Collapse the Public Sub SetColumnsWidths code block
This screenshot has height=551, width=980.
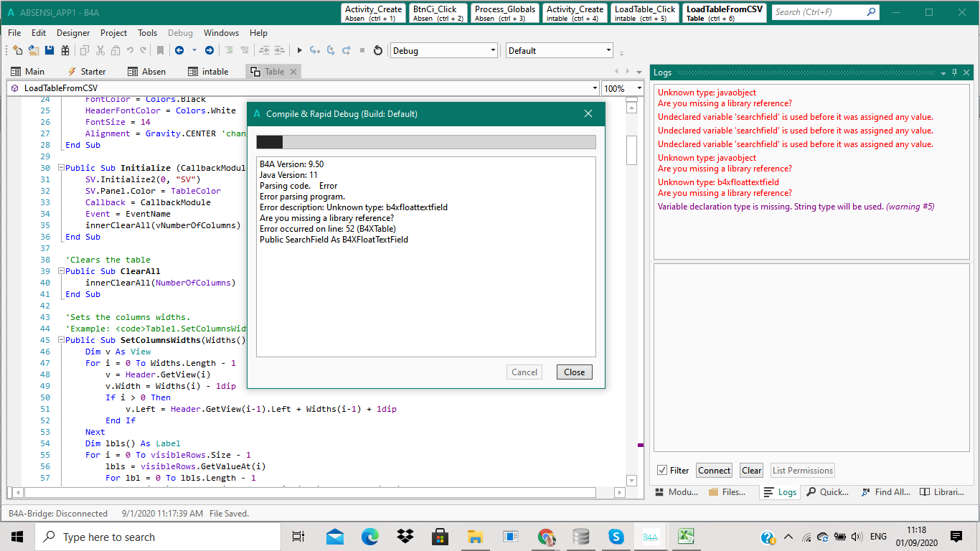pos(62,340)
